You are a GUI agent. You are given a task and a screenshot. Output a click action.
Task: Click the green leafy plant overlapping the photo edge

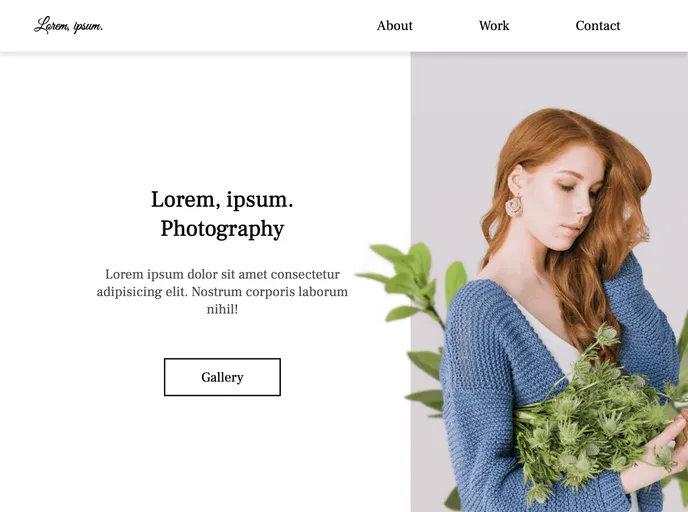tap(412, 281)
